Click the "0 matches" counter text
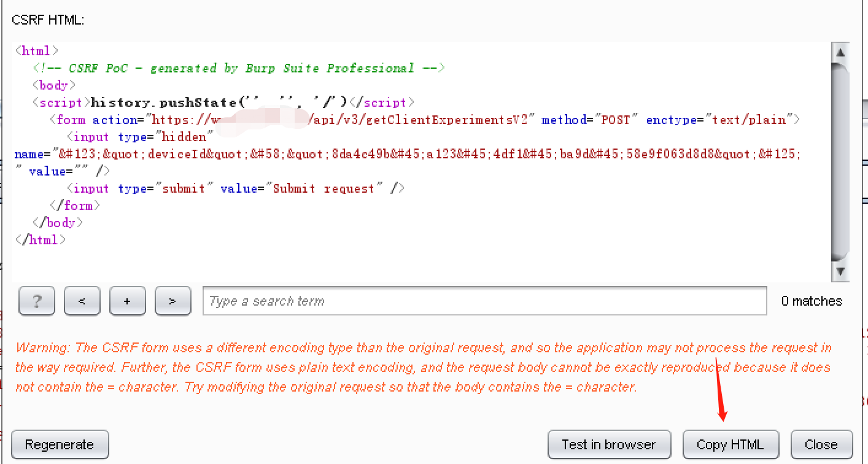The image size is (868, 464). 812,301
